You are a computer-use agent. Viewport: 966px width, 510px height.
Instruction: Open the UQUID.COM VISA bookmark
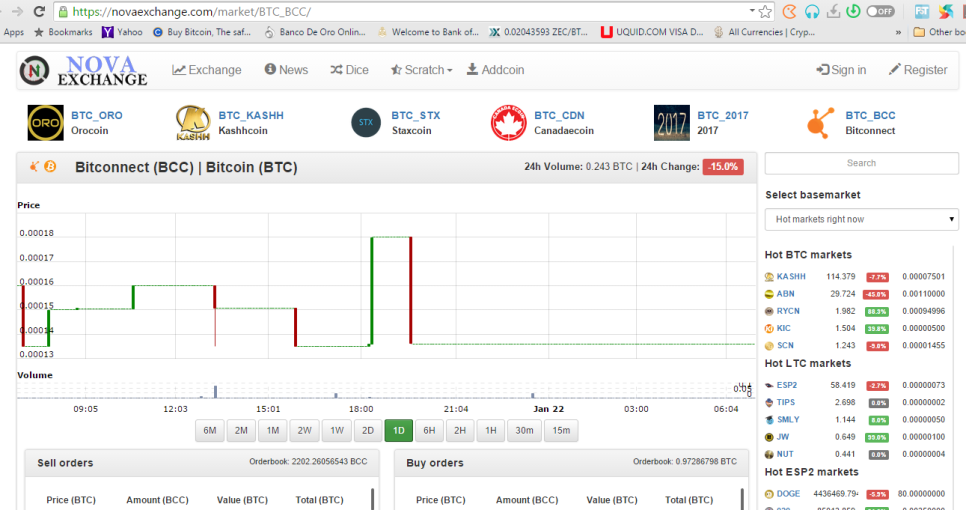(x=652, y=32)
